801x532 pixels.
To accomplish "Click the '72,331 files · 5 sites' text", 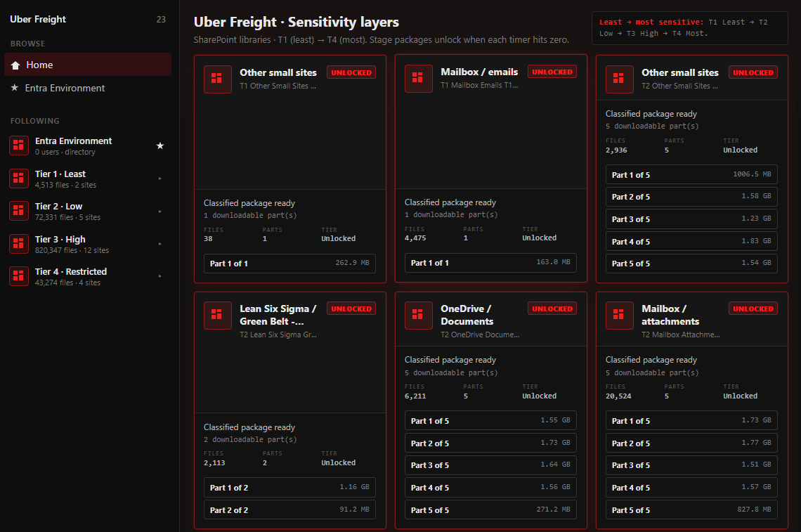I will point(67,217).
